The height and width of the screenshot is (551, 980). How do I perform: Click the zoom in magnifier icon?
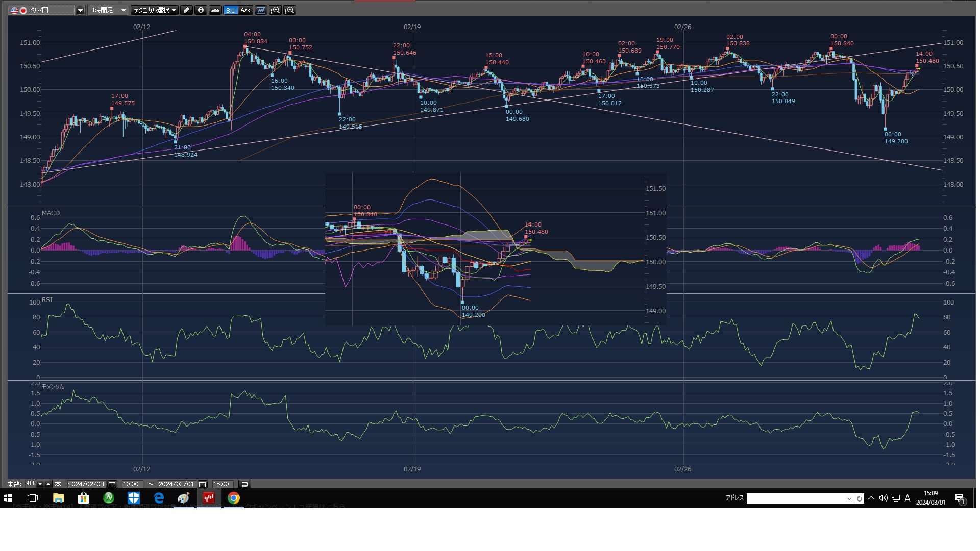click(289, 10)
